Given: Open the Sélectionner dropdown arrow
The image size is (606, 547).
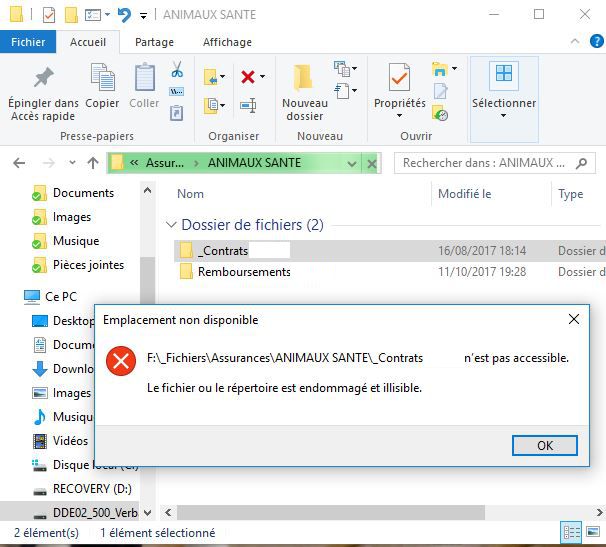Looking at the screenshot, I should (503, 115).
